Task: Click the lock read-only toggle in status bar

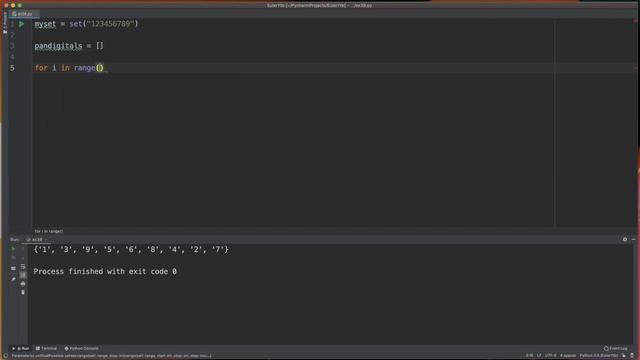Action: [624, 356]
